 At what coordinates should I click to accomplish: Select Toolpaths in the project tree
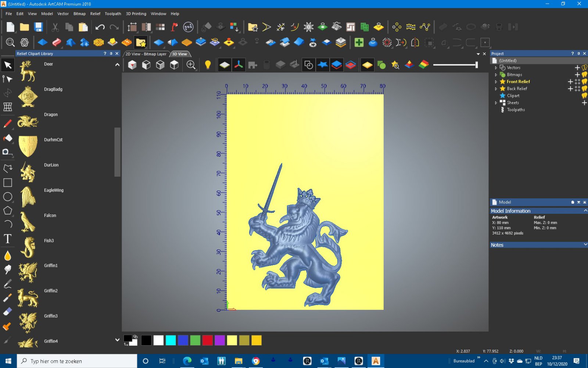tap(516, 110)
